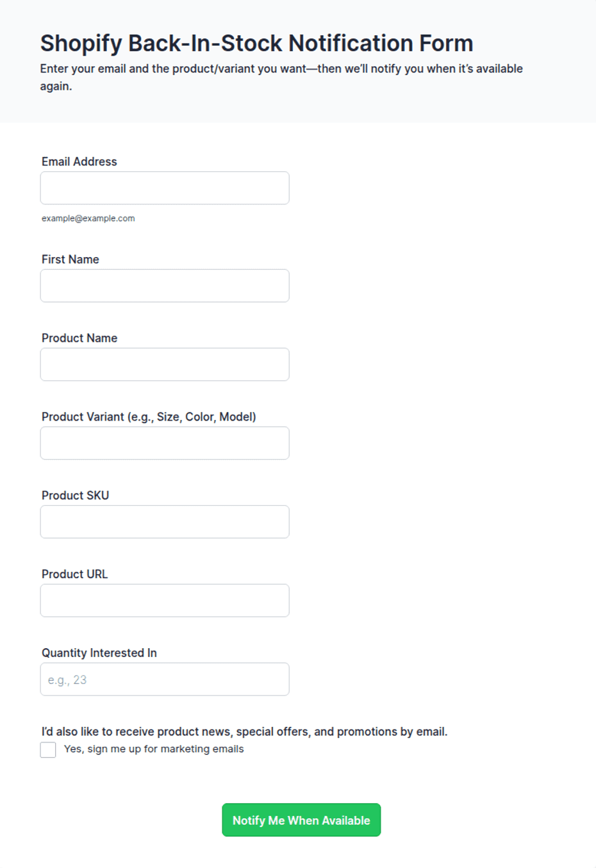Click the "Quantity Interested In" label
The image size is (596, 868).
(x=99, y=653)
